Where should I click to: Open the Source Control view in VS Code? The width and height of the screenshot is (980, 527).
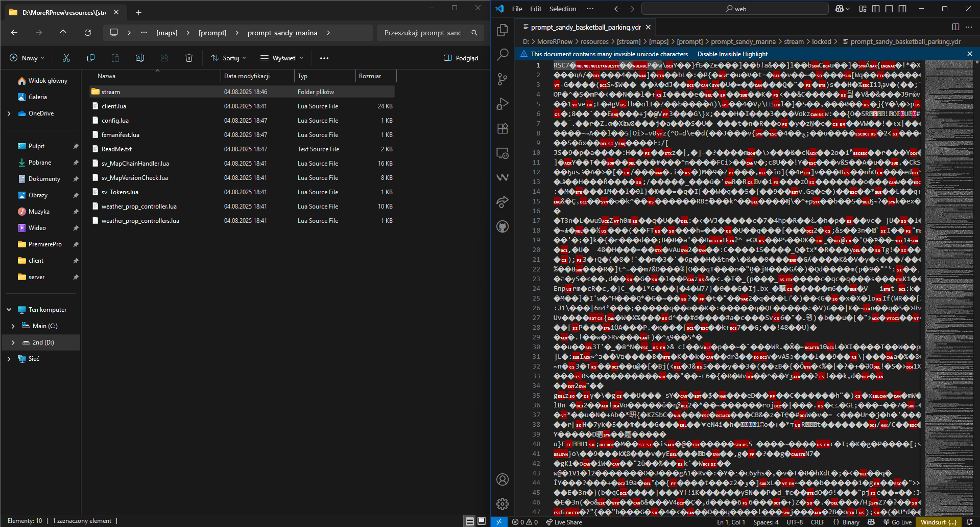503,79
